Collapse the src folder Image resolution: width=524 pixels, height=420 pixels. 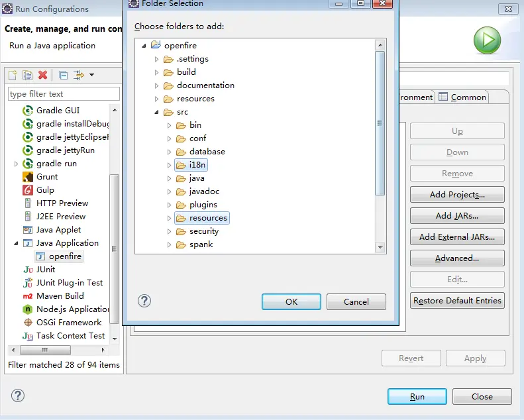(x=156, y=112)
